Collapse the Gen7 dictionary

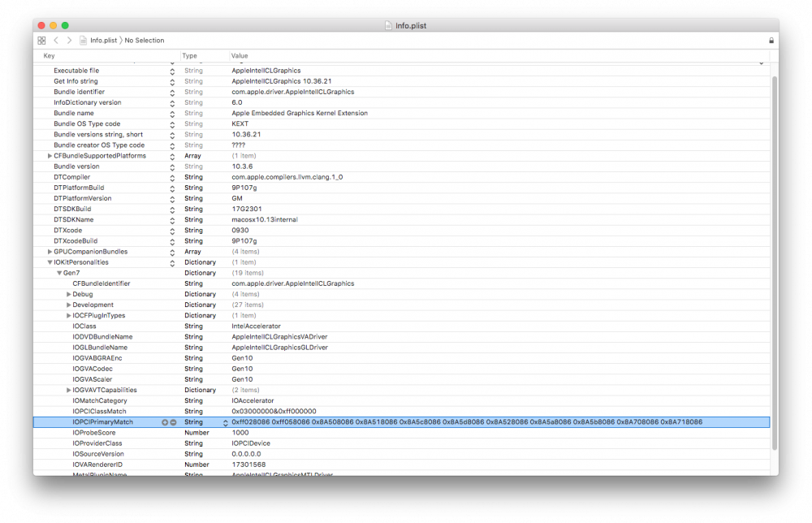coord(59,273)
